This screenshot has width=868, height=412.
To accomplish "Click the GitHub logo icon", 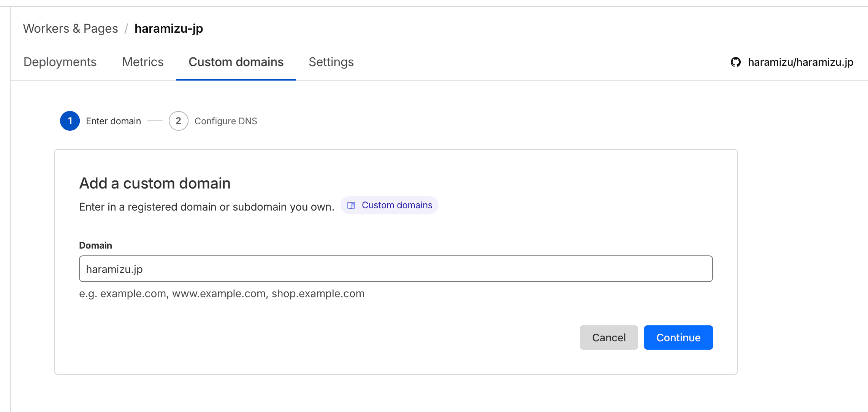I will tap(736, 62).
